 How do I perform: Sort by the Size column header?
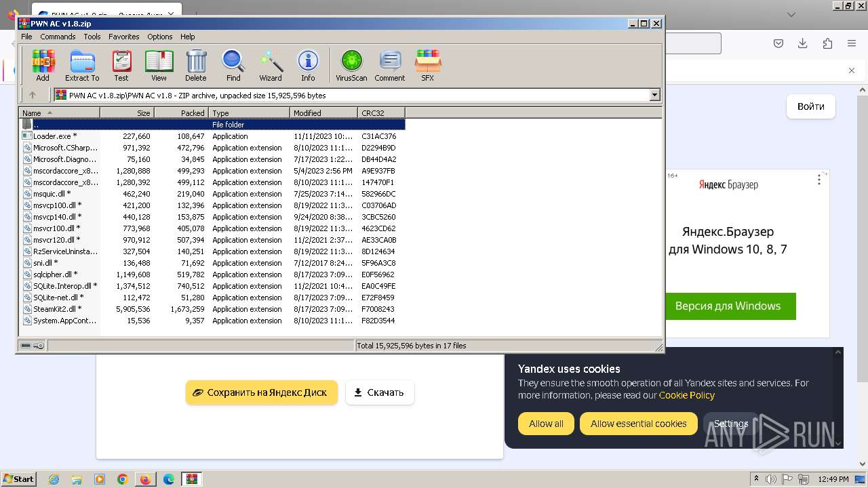point(127,113)
